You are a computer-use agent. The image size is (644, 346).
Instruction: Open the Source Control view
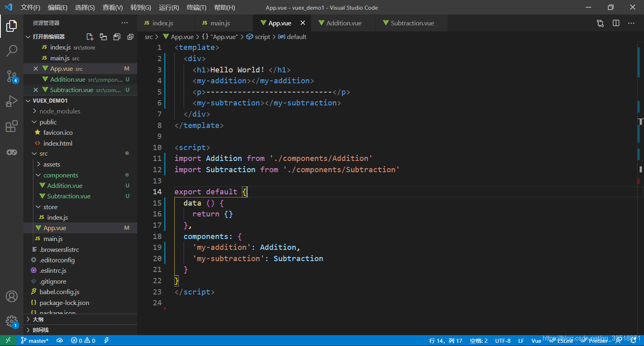12,76
